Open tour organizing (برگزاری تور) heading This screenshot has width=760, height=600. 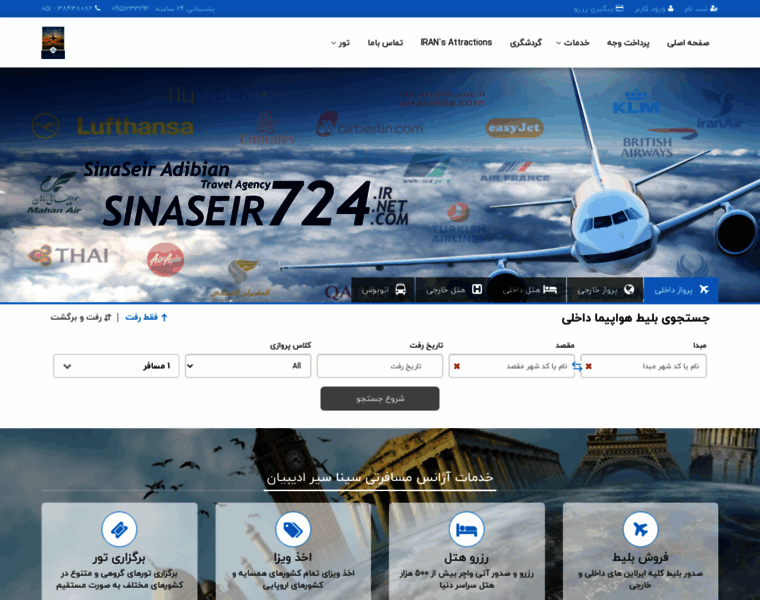pos(119,558)
